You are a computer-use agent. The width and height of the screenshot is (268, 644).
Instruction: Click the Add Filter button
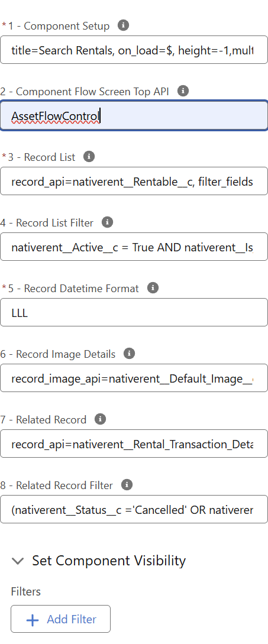[x=61, y=619]
